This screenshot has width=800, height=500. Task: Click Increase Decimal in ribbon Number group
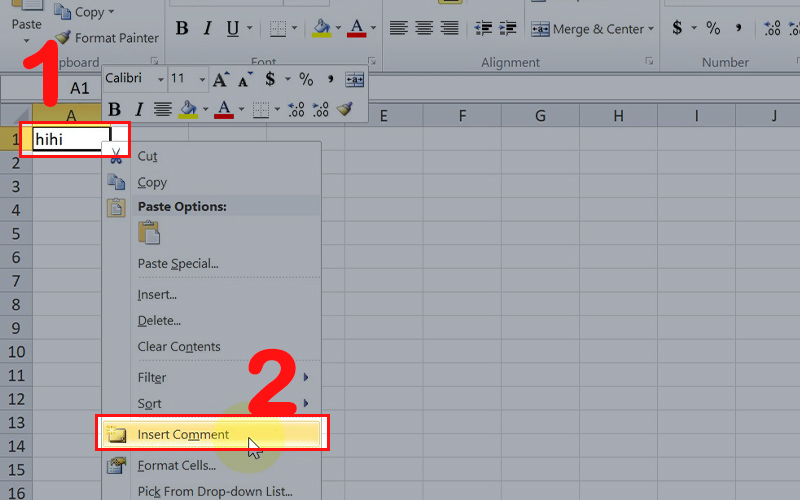click(772, 28)
